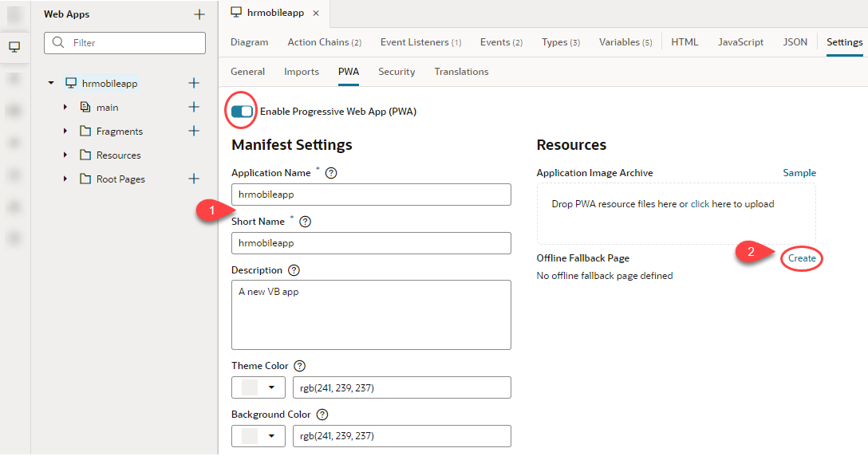The width and height of the screenshot is (868, 456).
Task: Click the 'click' upload link
Action: click(700, 204)
